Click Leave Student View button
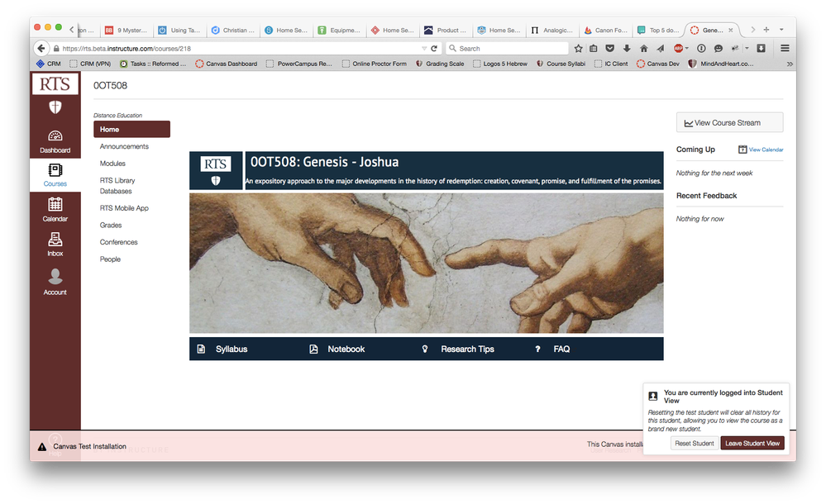Screen dimensions: 826x504 [752, 444]
